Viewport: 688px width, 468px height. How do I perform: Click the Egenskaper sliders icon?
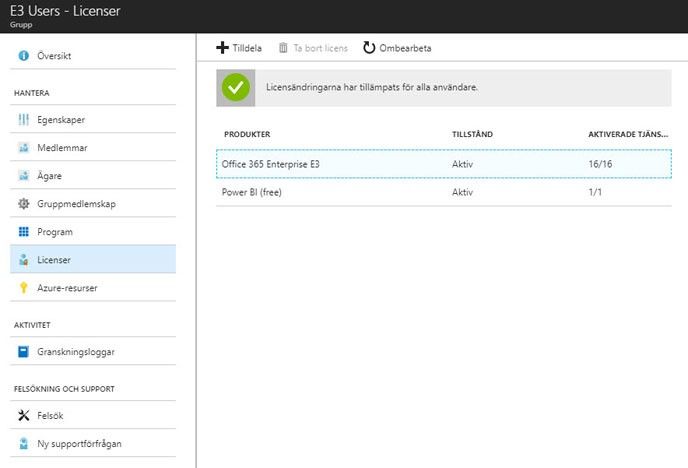(24, 120)
